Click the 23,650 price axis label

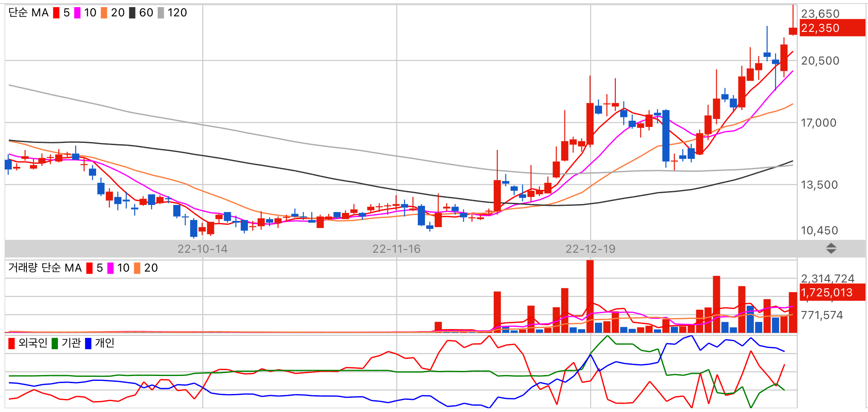[820, 14]
